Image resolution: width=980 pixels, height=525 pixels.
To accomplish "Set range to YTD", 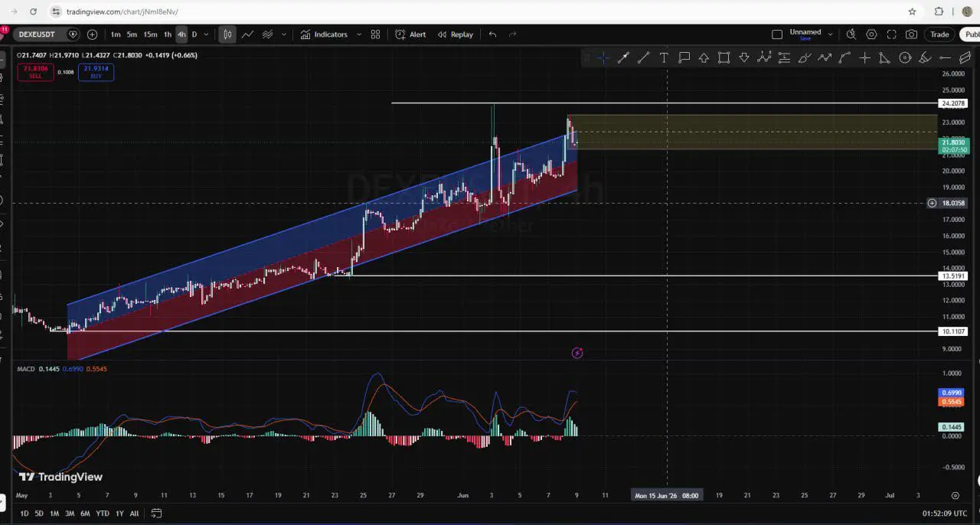I will (102, 514).
